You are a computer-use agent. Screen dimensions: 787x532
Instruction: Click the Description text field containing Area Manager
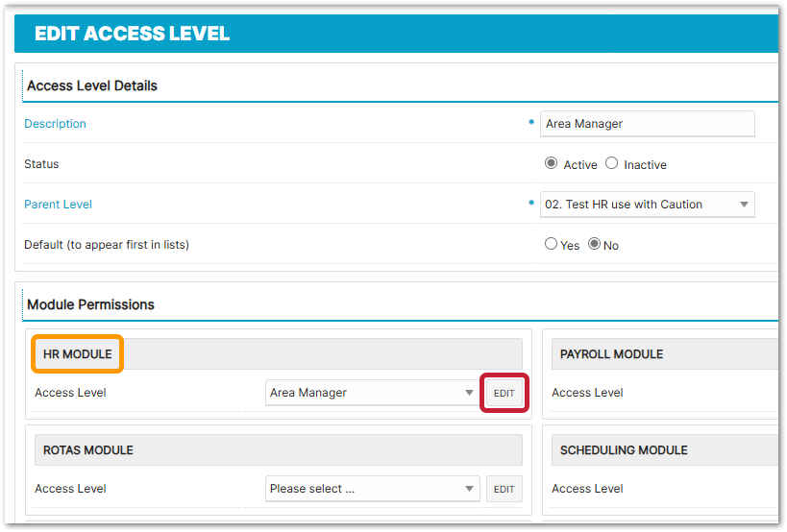pyautogui.click(x=647, y=124)
